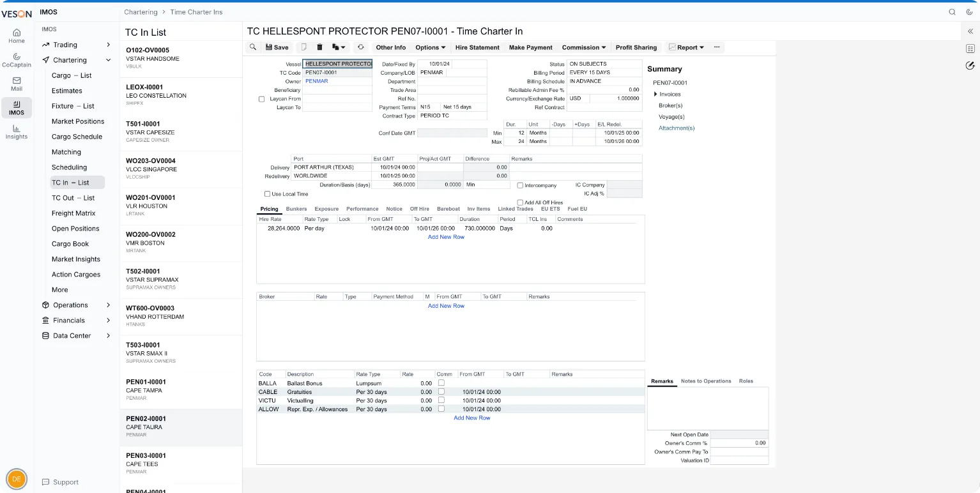Open PEN02-I0001 CAPE TAURA in list
The image size is (980, 493).
[x=181, y=427]
